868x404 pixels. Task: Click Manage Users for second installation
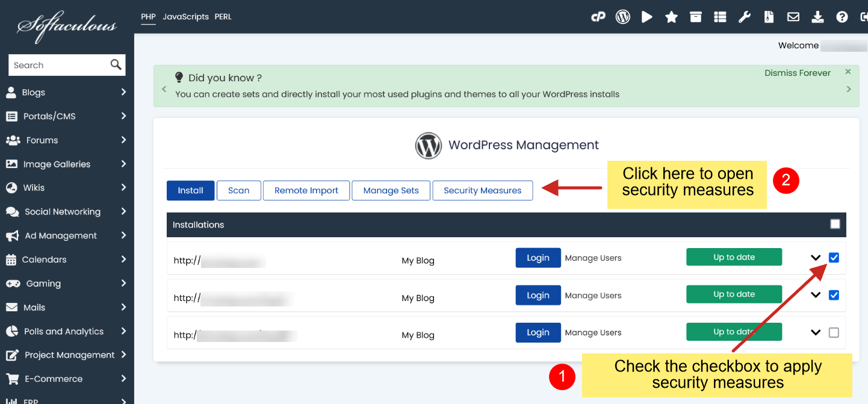tap(593, 296)
